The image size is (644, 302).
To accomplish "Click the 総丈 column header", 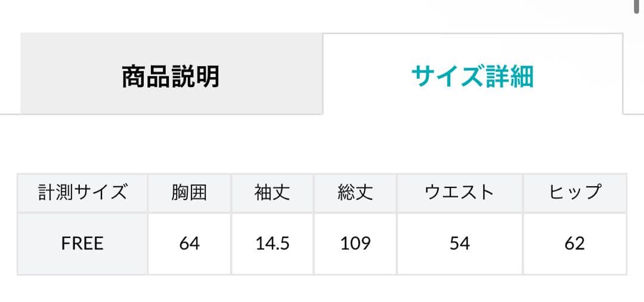I will click(355, 193).
